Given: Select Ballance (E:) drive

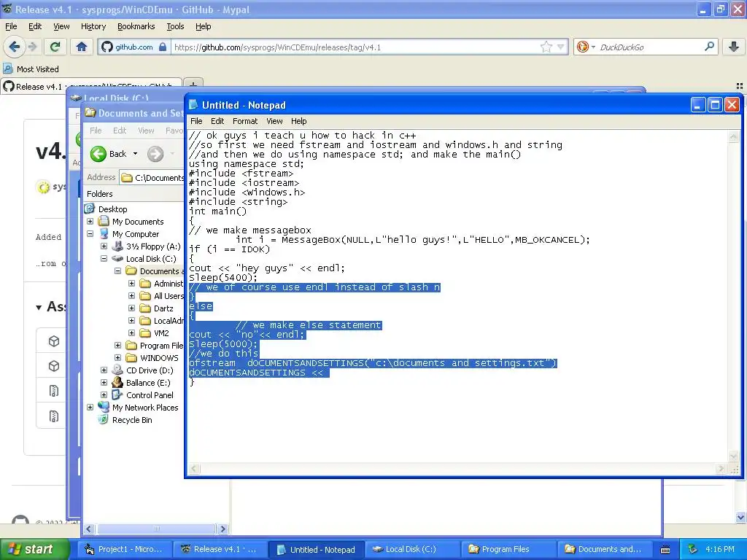Looking at the screenshot, I should pyautogui.click(x=147, y=383).
